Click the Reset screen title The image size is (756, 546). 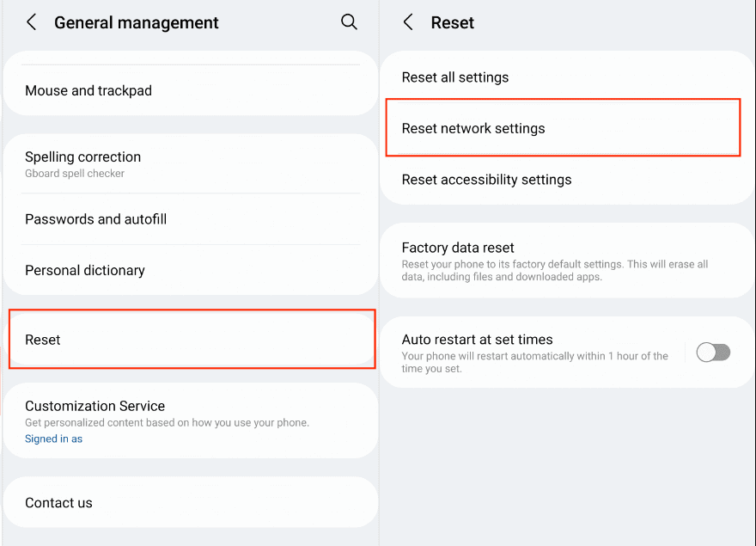click(x=452, y=22)
